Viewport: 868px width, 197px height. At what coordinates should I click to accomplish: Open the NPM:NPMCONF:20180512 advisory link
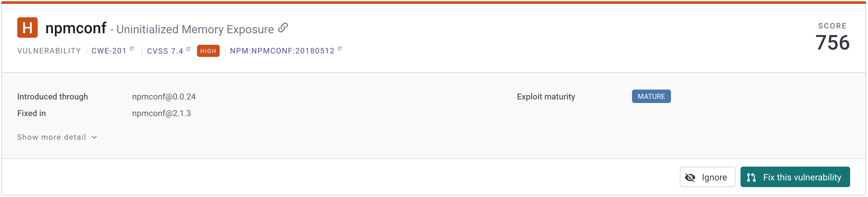(x=282, y=51)
